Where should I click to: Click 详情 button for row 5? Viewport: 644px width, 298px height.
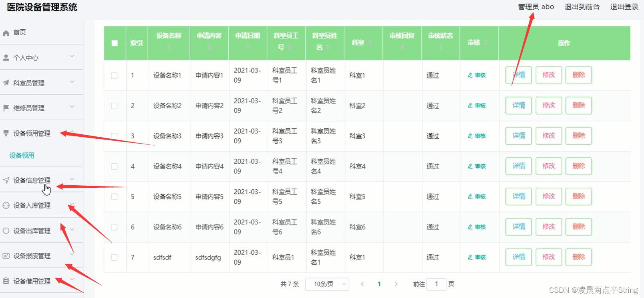tap(519, 197)
